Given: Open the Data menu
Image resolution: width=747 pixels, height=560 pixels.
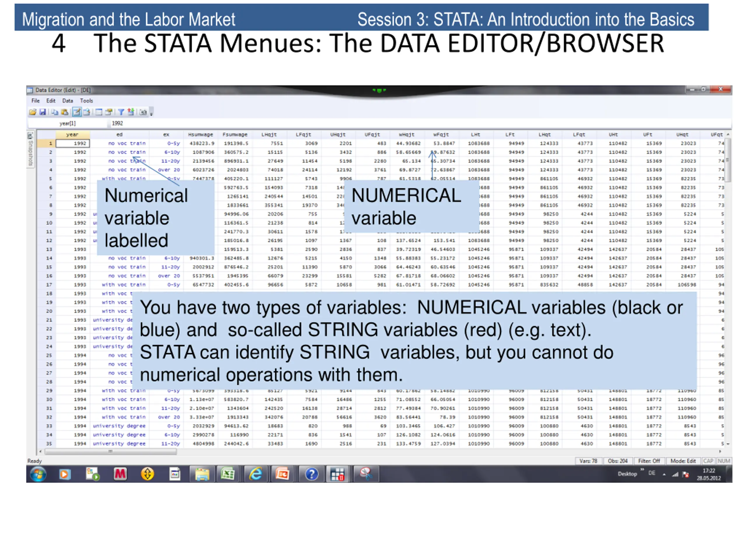Looking at the screenshot, I should 67,101.
